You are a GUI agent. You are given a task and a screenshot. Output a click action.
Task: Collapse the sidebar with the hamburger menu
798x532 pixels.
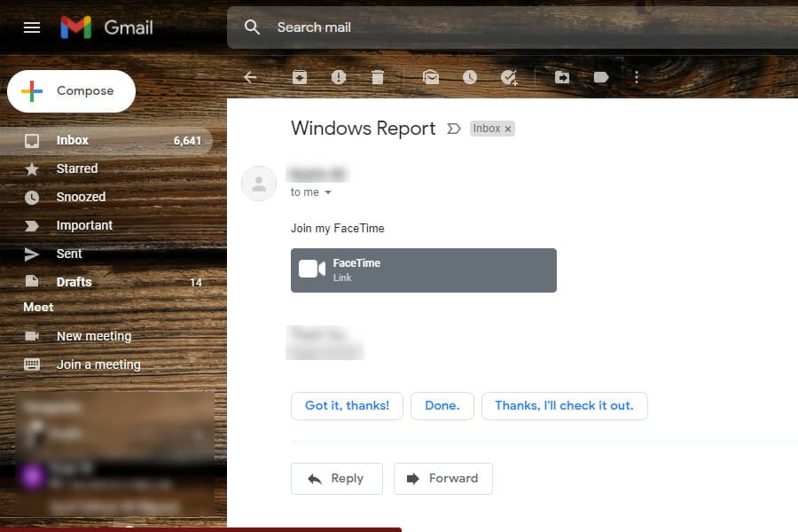point(32,27)
